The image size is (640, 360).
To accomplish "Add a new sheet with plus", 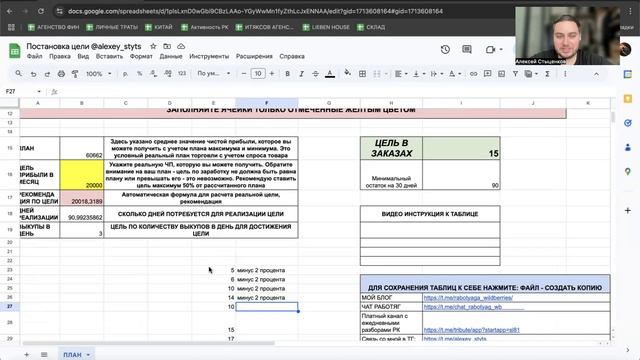I will click(x=27, y=355).
